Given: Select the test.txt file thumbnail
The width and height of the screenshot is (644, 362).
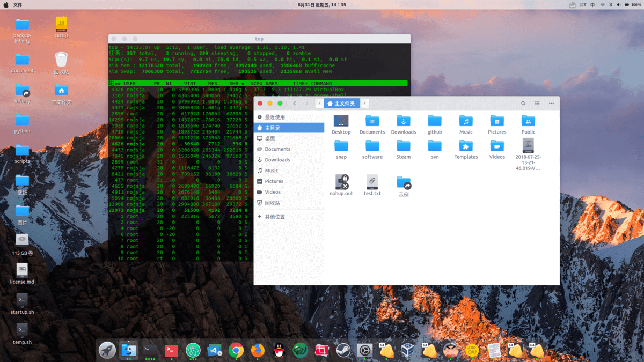Looking at the screenshot, I should coord(372,182).
